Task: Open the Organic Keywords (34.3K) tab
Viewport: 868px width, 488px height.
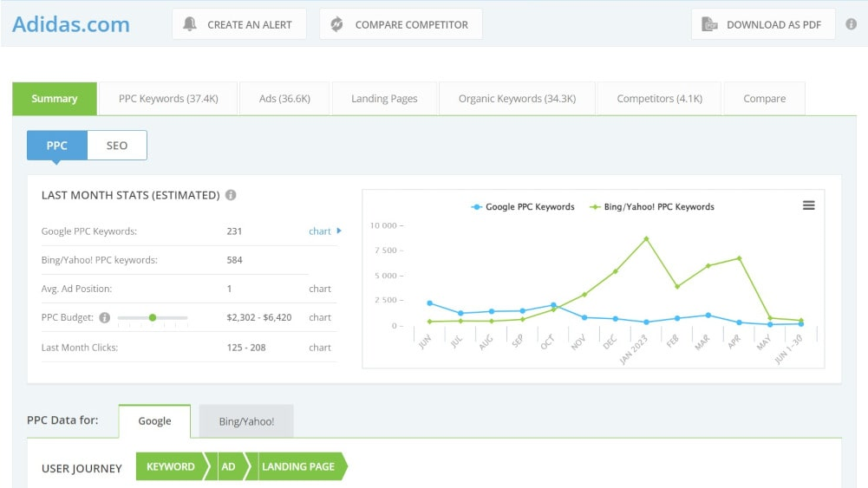Action: point(517,99)
